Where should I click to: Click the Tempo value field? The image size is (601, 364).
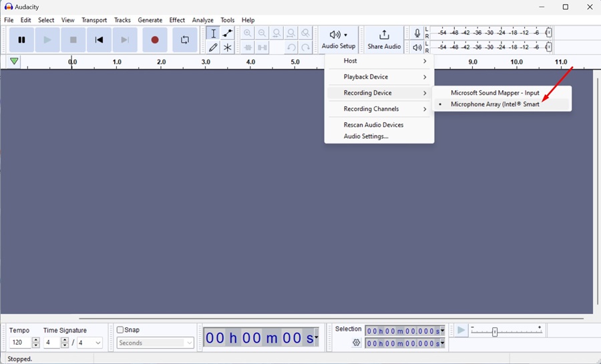[x=20, y=343]
